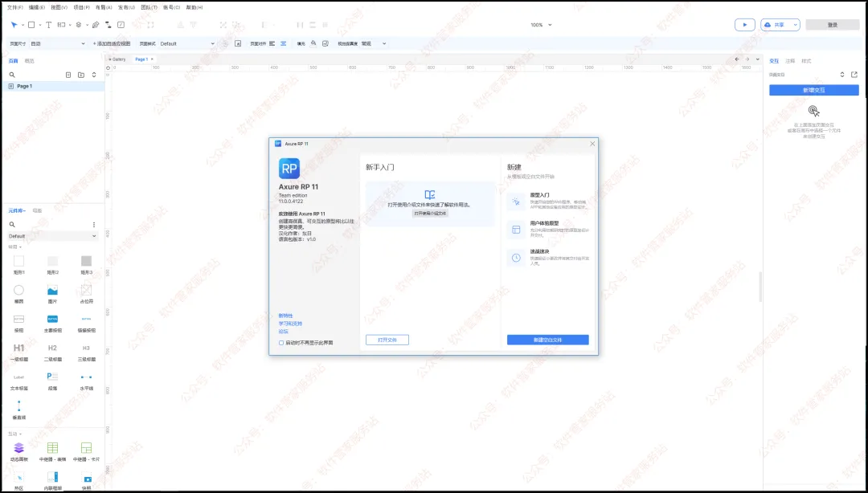
Task: Click the add page icon
Action: tap(68, 75)
